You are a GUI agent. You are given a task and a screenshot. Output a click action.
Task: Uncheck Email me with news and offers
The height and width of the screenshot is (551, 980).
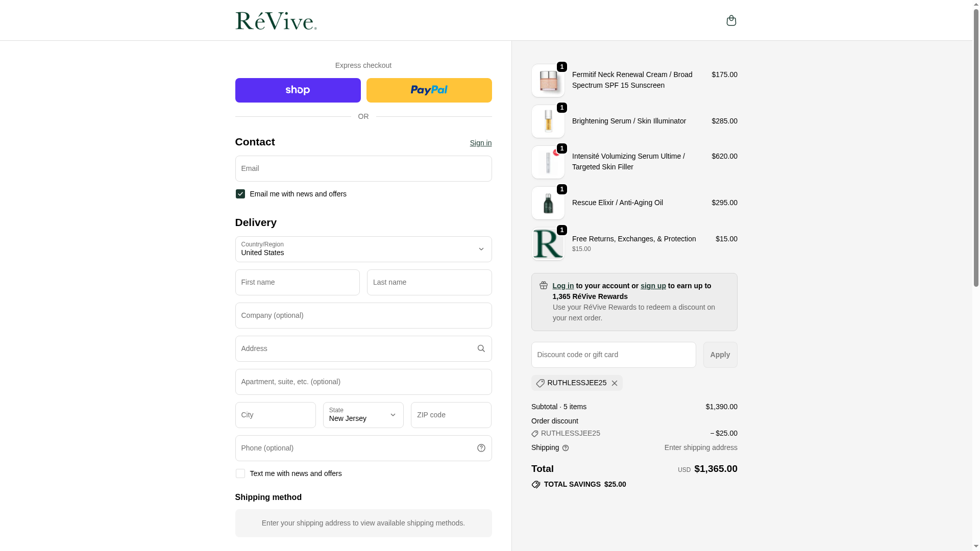click(x=240, y=194)
